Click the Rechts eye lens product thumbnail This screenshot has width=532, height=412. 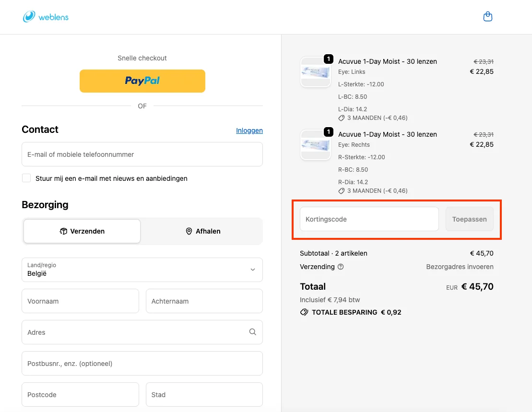tap(316, 145)
